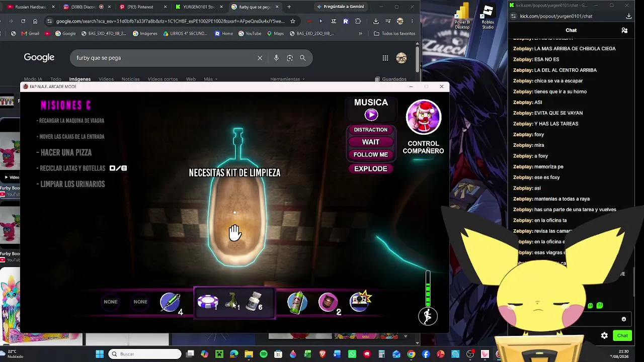
Task: Click the EXPLODE companion command
Action: click(x=371, y=169)
